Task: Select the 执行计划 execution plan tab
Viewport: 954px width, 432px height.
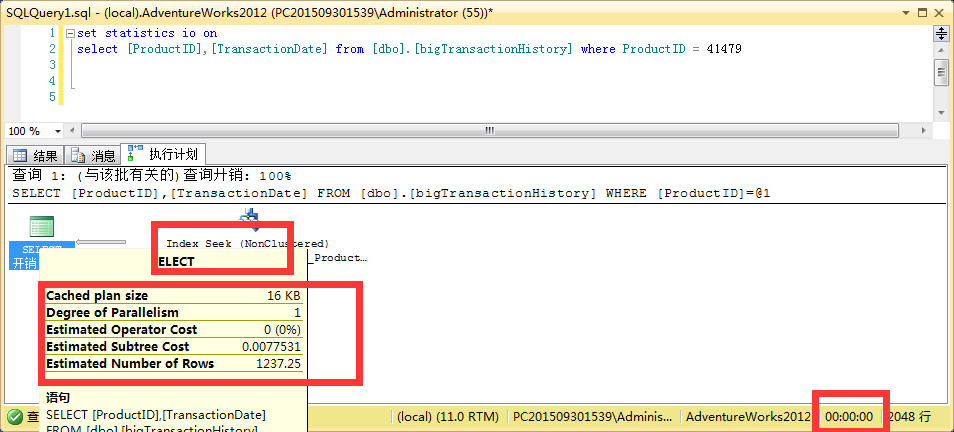Action: point(163,153)
